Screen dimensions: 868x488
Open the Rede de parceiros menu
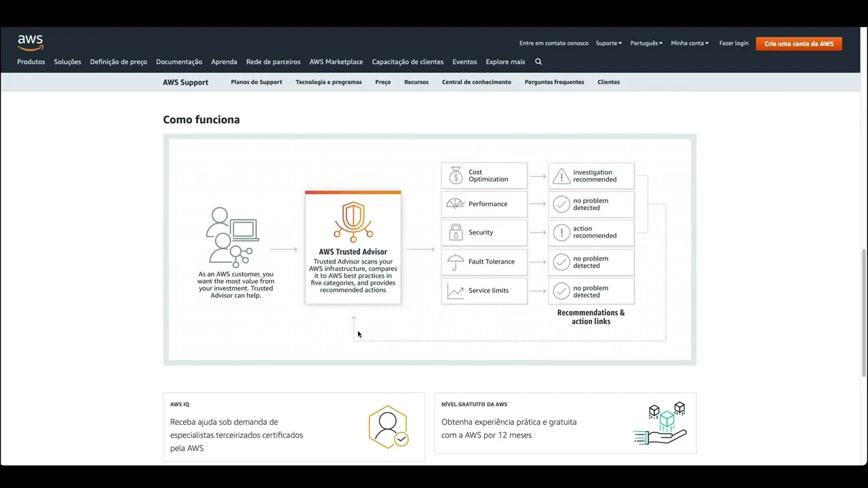pos(273,62)
